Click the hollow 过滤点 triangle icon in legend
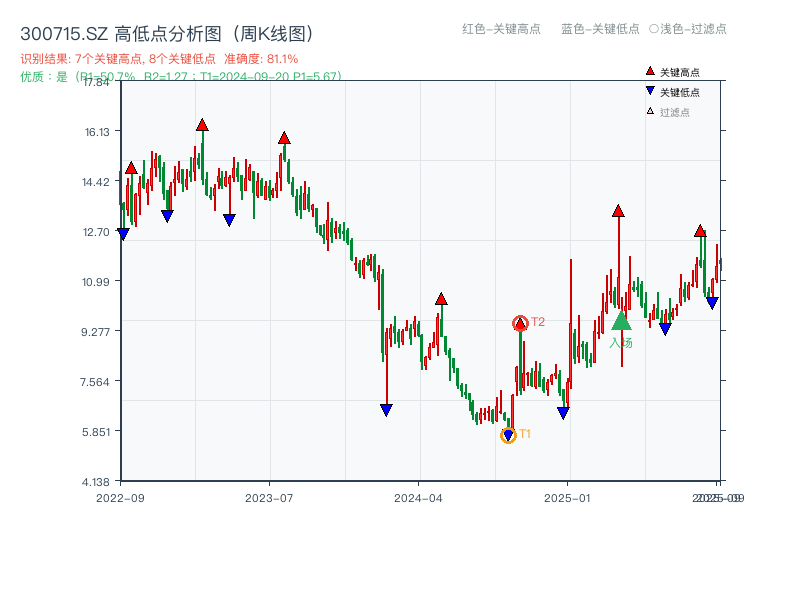 650,111
